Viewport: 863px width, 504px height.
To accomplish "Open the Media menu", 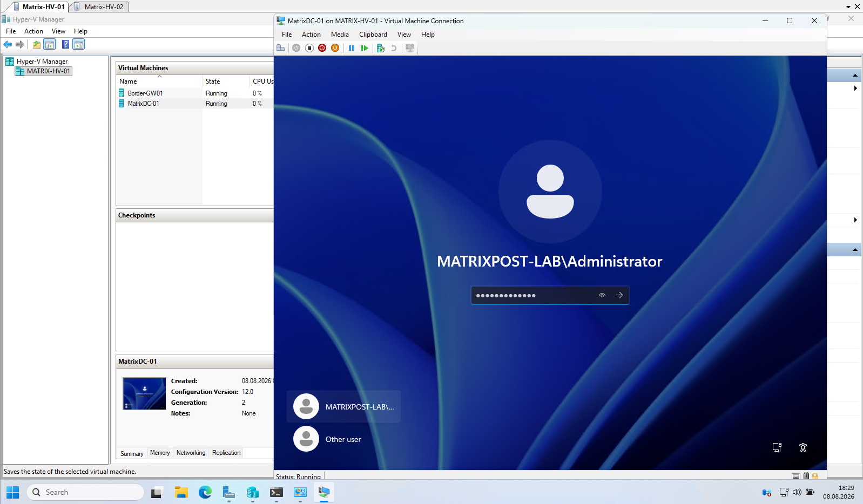I will [340, 35].
